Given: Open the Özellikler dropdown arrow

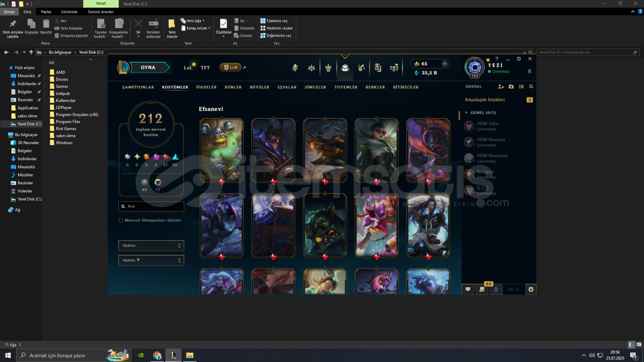Looking at the screenshot, I should coord(223,36).
